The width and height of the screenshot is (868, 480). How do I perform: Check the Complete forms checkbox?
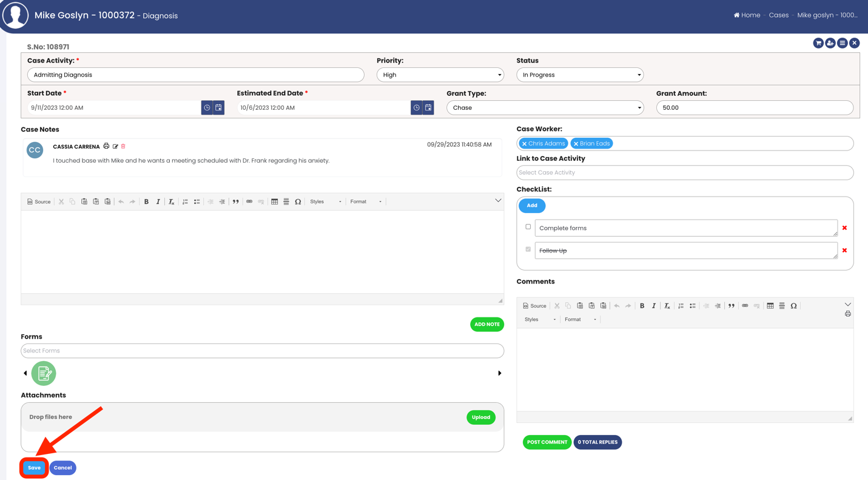point(528,227)
